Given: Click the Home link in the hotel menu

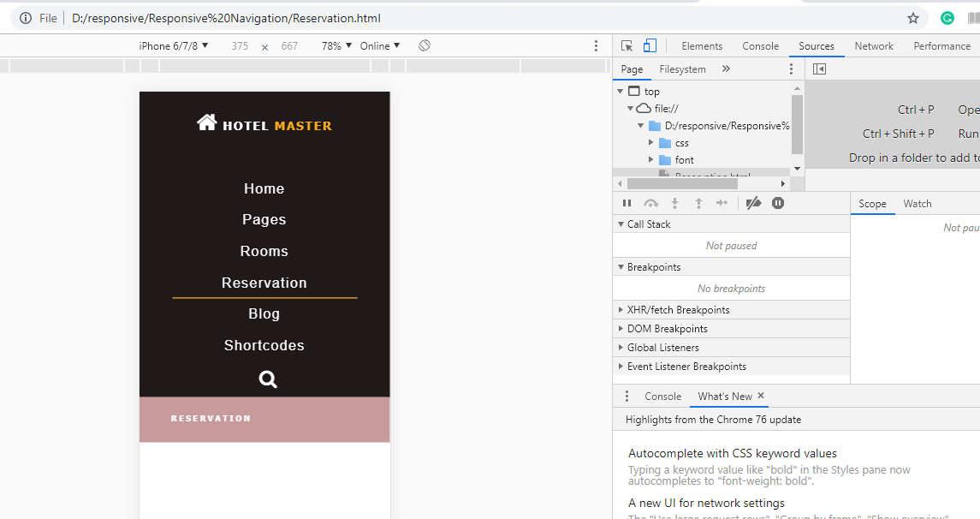Looking at the screenshot, I should click(x=264, y=188).
